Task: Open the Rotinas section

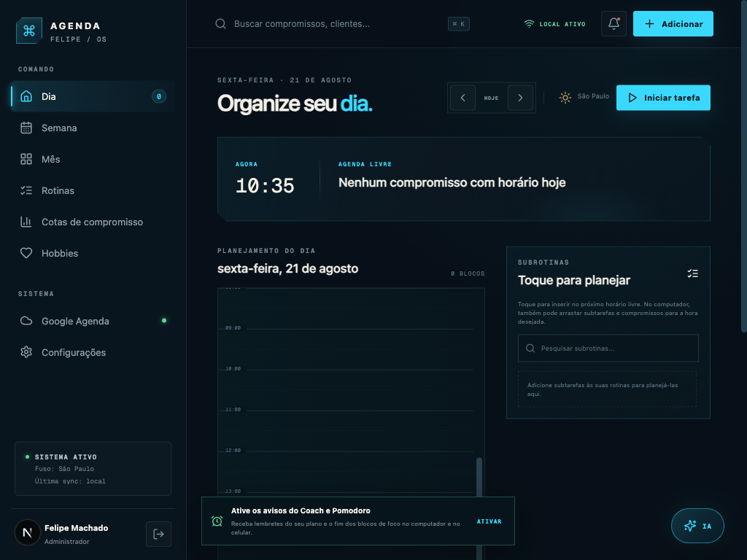Action: tap(93, 190)
